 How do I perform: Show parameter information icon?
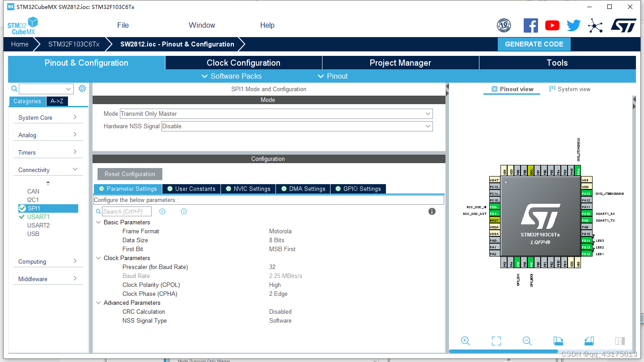point(432,211)
